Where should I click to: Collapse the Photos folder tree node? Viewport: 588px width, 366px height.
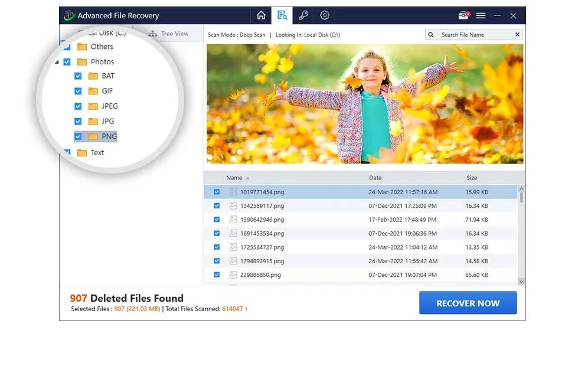point(57,61)
